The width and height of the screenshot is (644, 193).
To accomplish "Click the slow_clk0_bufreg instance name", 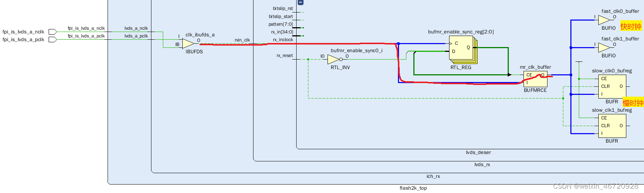I will 612,71.
